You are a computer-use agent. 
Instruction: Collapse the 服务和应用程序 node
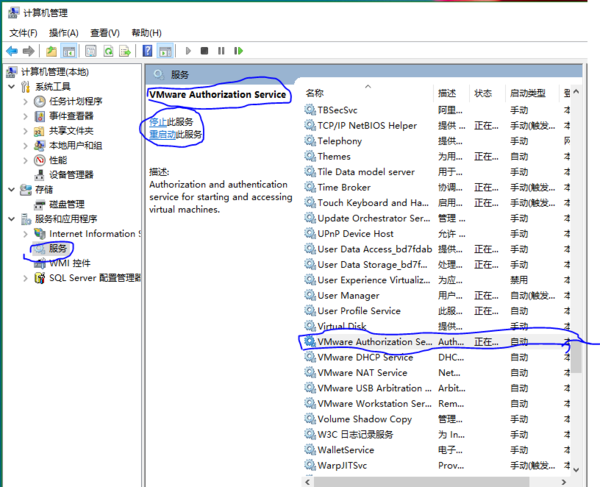coord(12,219)
